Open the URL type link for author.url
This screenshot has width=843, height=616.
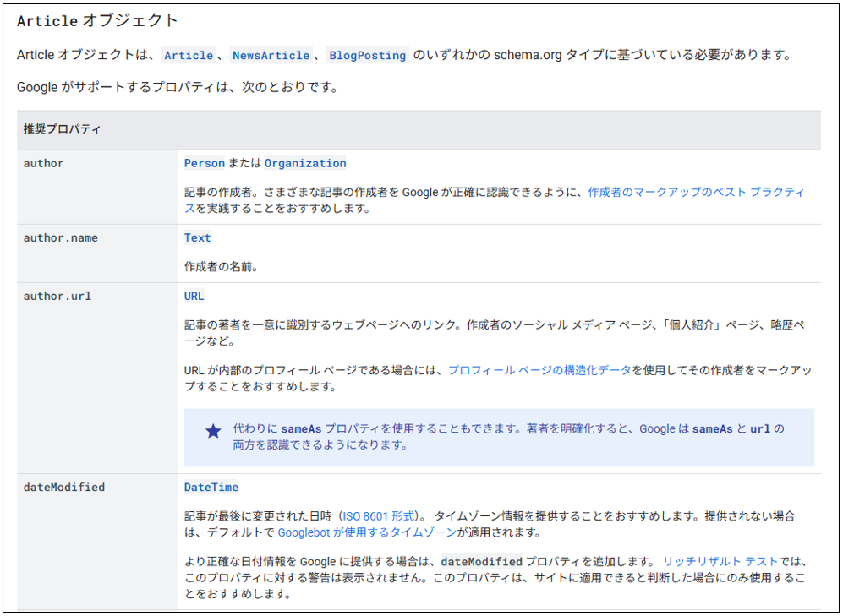[x=193, y=296]
